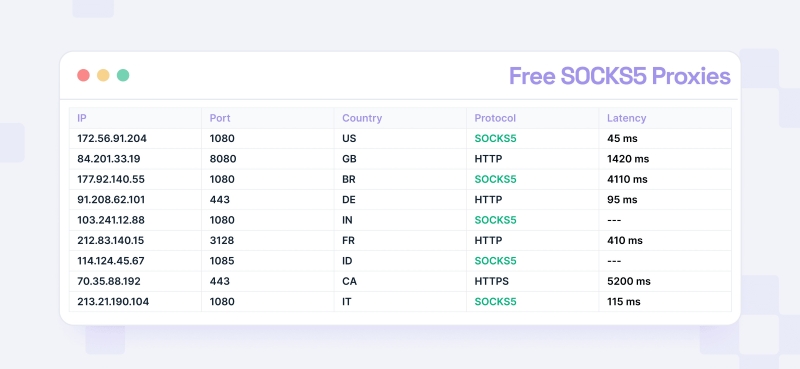
Task: Select IP address 172.56.91.204
Action: click(x=112, y=138)
